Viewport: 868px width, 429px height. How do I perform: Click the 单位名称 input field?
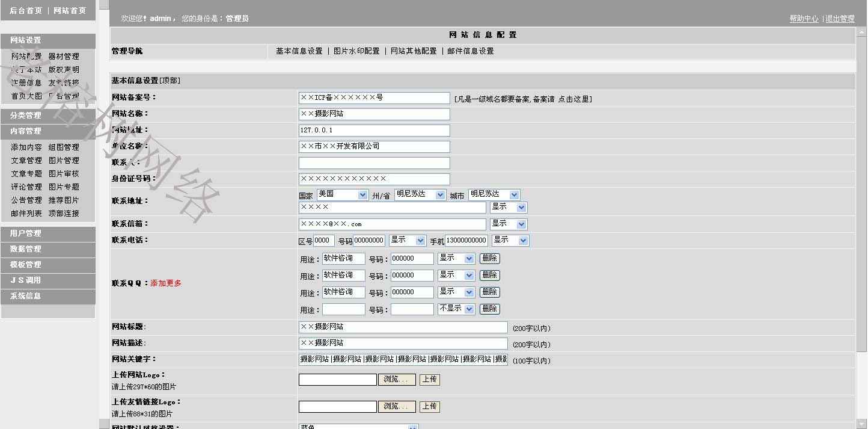374,146
